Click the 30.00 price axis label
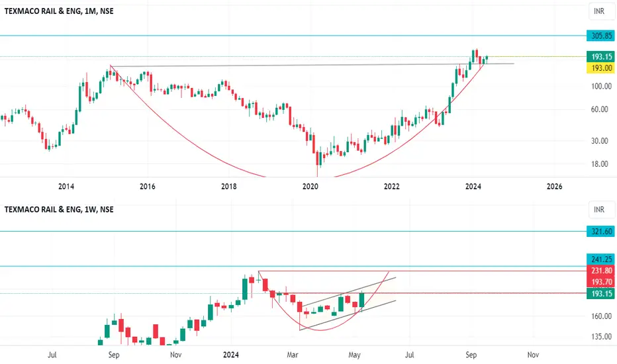Image resolution: width=617 pixels, height=364 pixels. 600,141
